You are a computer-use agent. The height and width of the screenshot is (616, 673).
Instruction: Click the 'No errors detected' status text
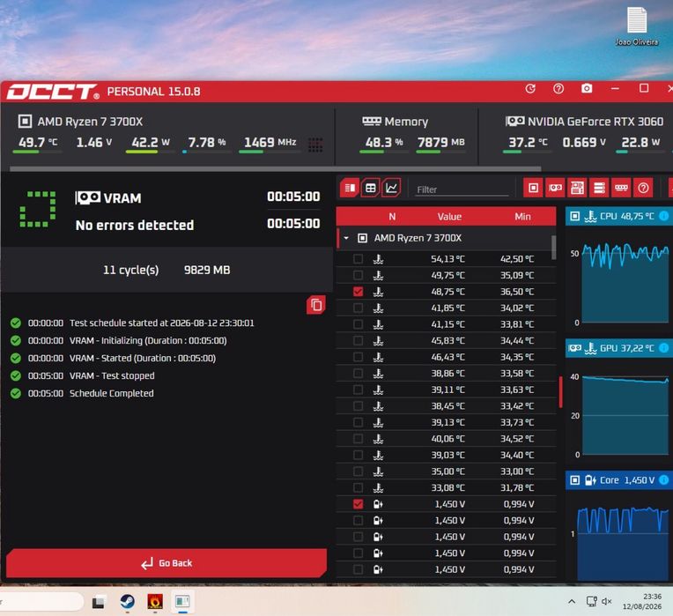click(x=135, y=225)
